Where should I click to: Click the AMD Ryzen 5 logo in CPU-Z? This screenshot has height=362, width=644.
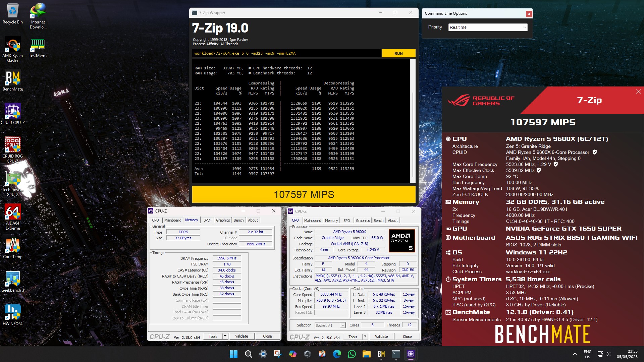pyautogui.click(x=402, y=240)
